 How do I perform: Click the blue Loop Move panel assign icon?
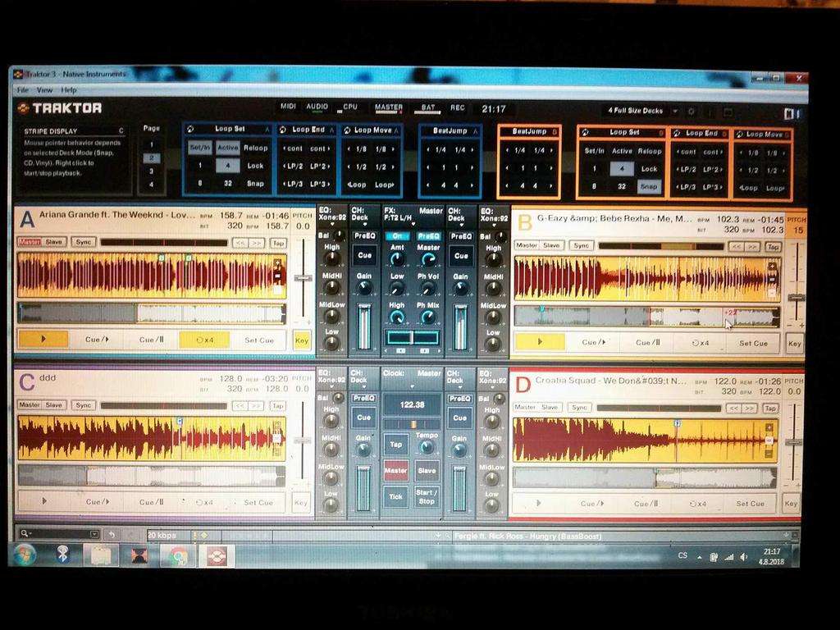pos(347,130)
